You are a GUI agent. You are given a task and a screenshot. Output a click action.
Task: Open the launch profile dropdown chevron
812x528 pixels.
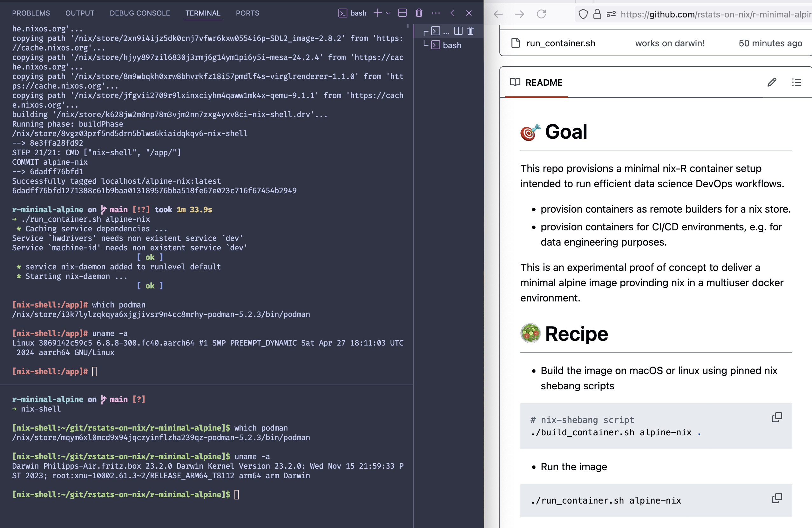[x=388, y=13]
